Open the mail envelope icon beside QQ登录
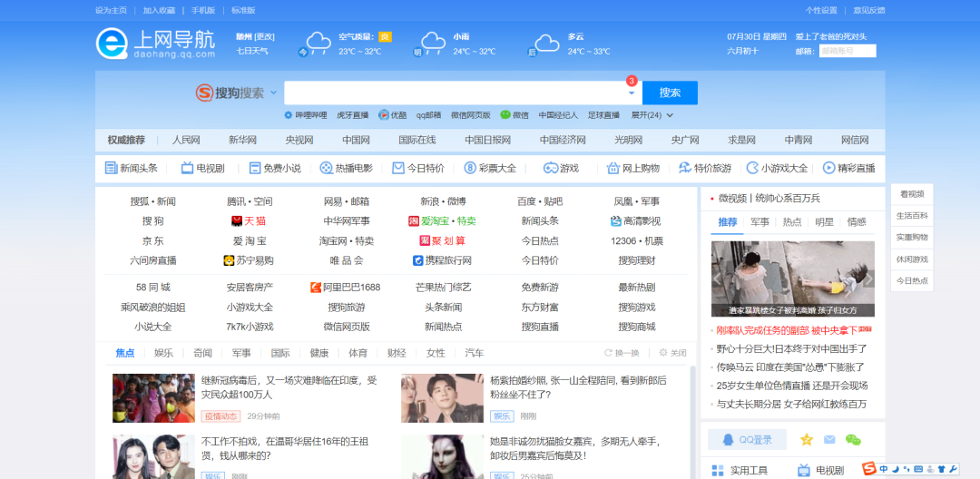Viewport: 980px width, 479px height. tap(829, 440)
